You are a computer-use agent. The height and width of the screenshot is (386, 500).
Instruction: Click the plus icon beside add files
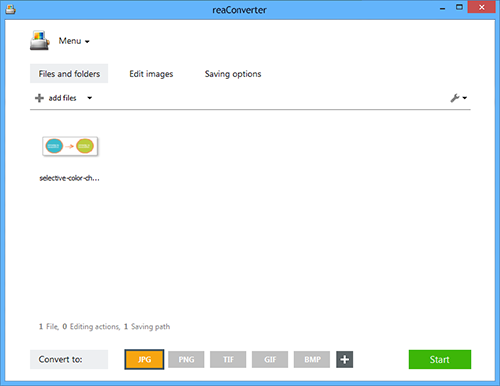coord(39,98)
